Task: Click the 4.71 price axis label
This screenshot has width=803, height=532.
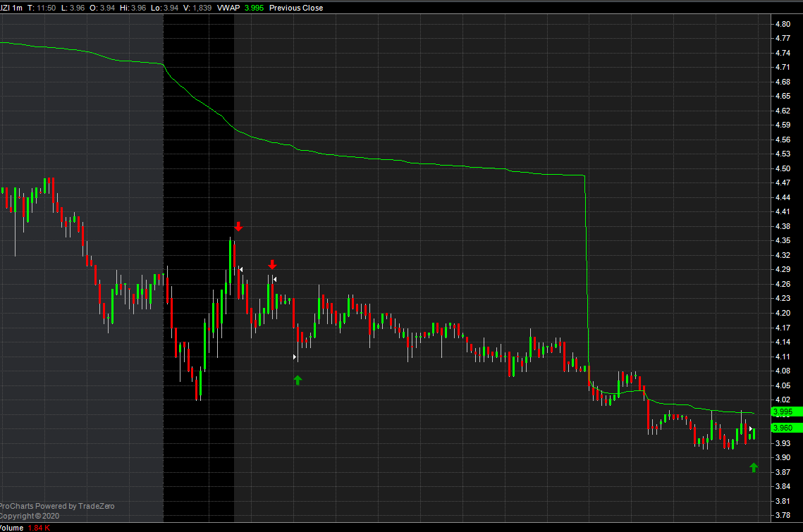Action: click(783, 67)
